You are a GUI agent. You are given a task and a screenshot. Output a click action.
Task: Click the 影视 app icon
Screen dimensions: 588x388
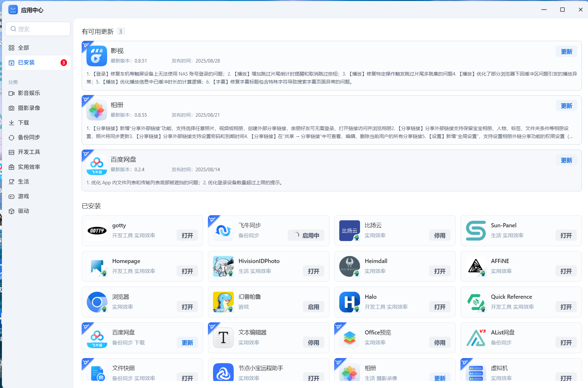[97, 56]
